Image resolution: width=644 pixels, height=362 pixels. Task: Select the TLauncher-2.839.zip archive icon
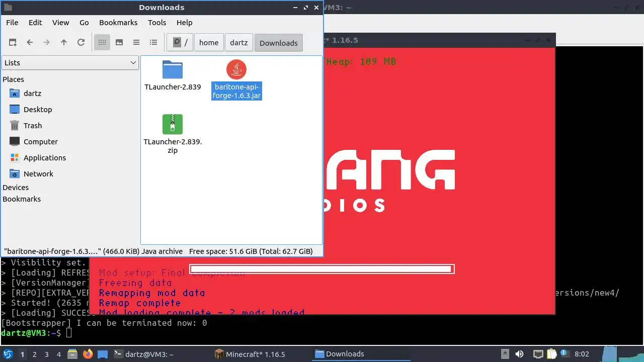point(173,124)
